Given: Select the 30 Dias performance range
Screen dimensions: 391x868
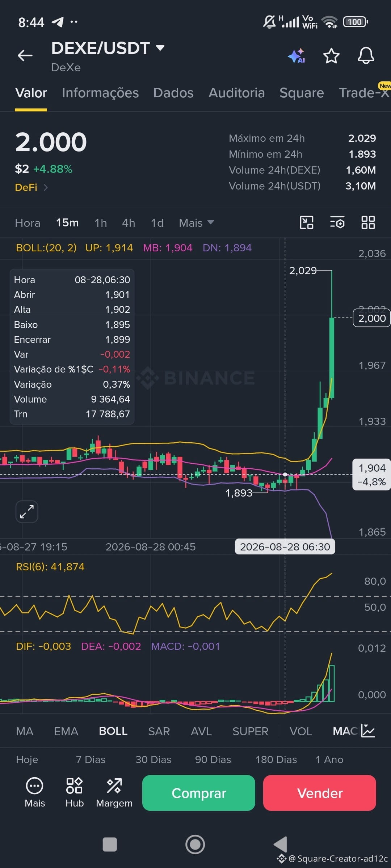Looking at the screenshot, I should (153, 759).
